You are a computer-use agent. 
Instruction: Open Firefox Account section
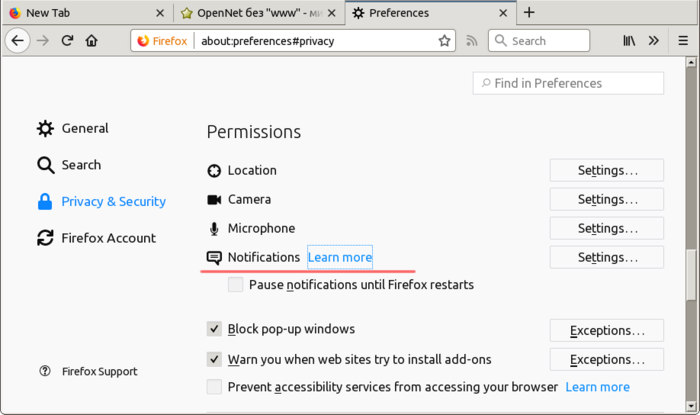[108, 238]
